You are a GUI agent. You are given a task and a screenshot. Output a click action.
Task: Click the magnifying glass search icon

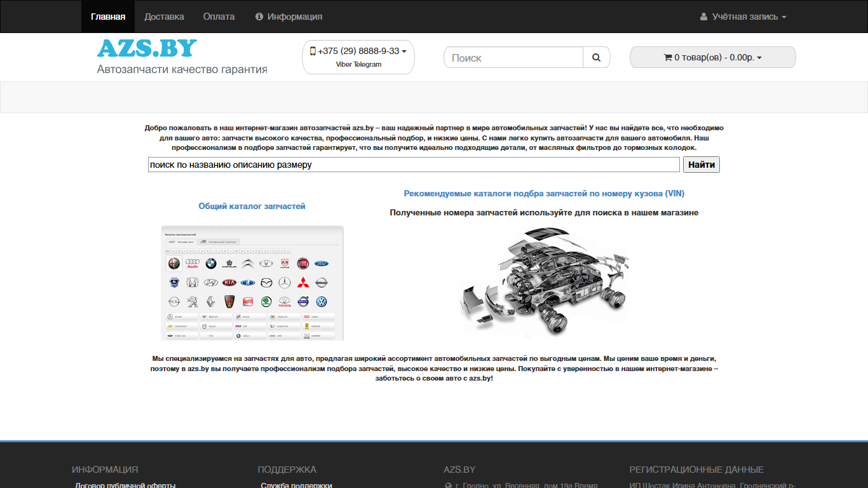point(596,57)
